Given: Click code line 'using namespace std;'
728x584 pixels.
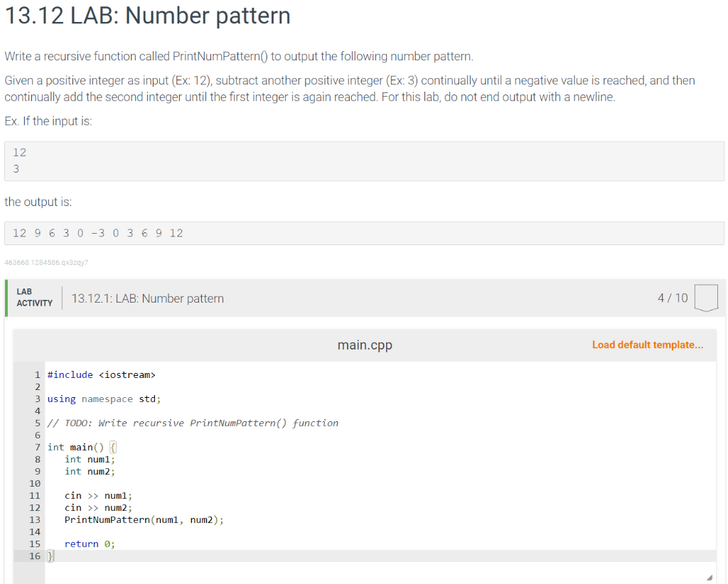Looking at the screenshot, I should [x=104, y=399].
